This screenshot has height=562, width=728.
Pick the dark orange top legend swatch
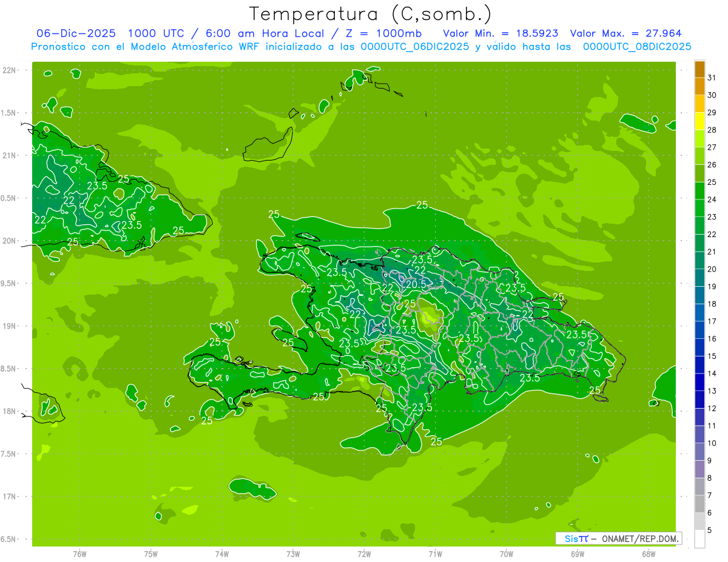pos(699,69)
